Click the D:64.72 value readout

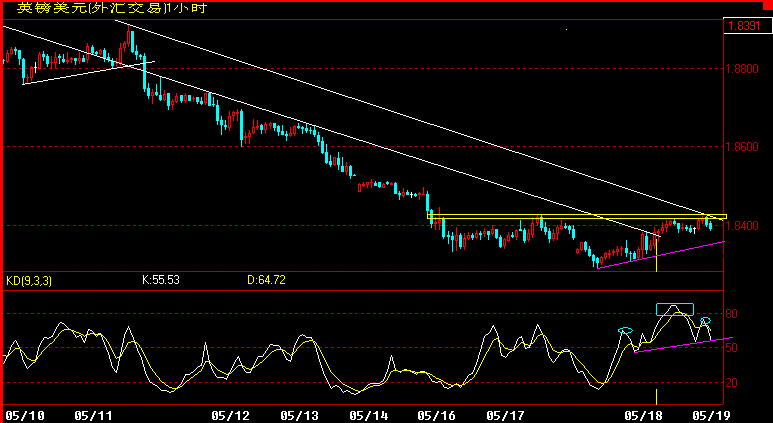pos(266,281)
